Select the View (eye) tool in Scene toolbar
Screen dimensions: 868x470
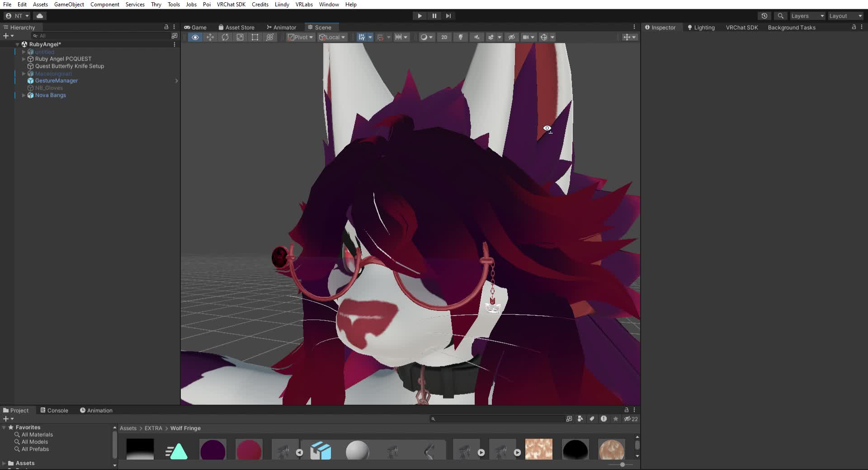[x=195, y=37]
